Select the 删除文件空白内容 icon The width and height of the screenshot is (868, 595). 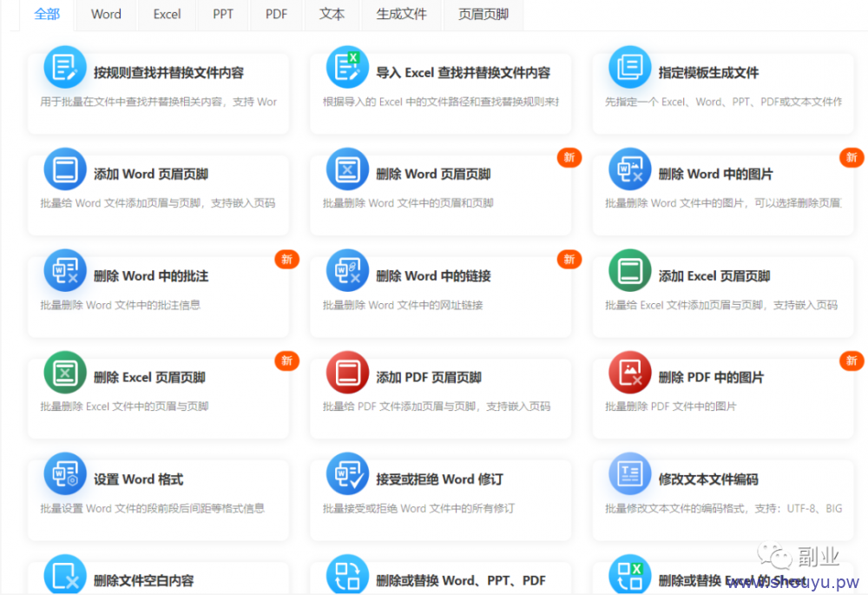tap(65, 574)
